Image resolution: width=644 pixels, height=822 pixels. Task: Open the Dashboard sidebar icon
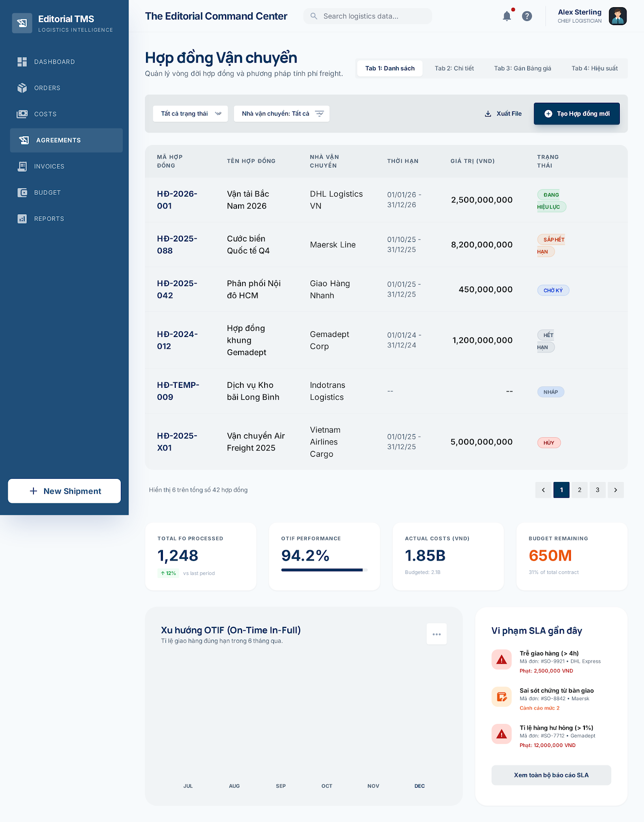(x=22, y=62)
